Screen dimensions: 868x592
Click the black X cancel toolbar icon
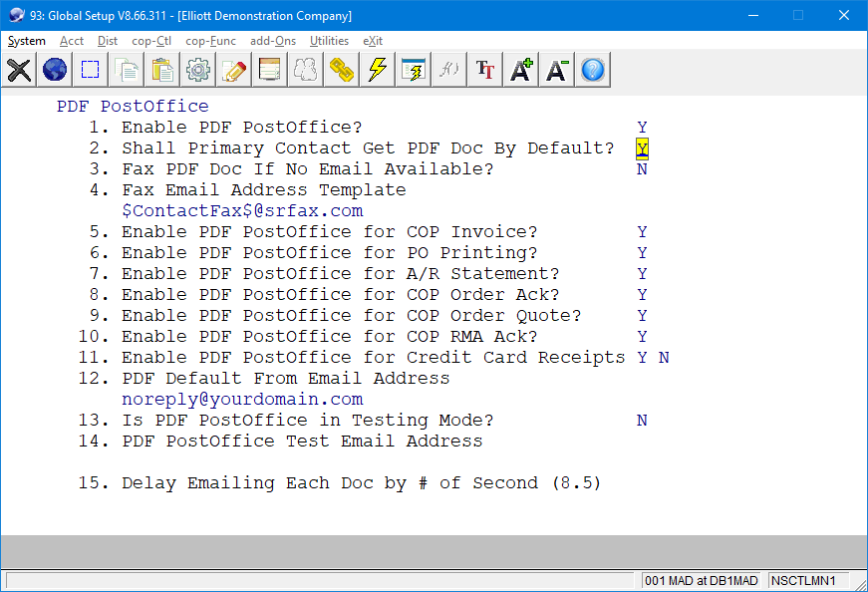[19, 70]
